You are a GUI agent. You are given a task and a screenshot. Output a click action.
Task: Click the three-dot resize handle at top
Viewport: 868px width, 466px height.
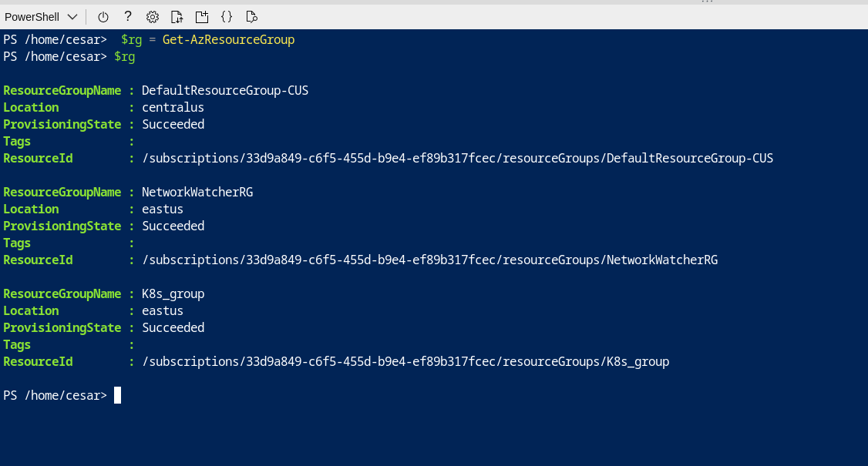point(707,2)
